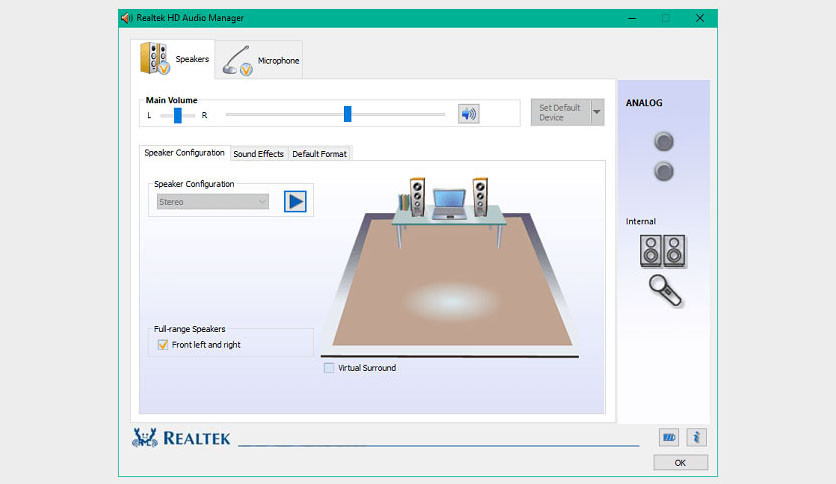Click the Main Volume slider handle
Image resolution: width=836 pixels, height=484 pixels.
[347, 114]
